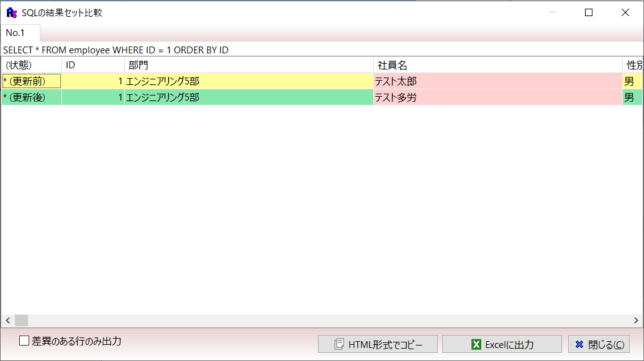The image size is (644, 361).
Task: Click HTML形式でコピー button
Action: (x=378, y=344)
